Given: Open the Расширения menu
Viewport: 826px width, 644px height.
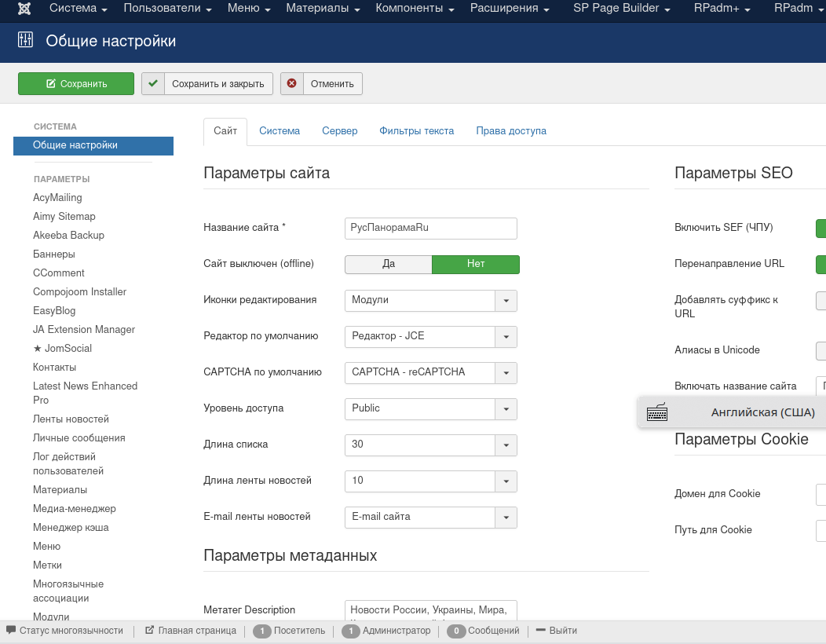Looking at the screenshot, I should click(x=505, y=9).
